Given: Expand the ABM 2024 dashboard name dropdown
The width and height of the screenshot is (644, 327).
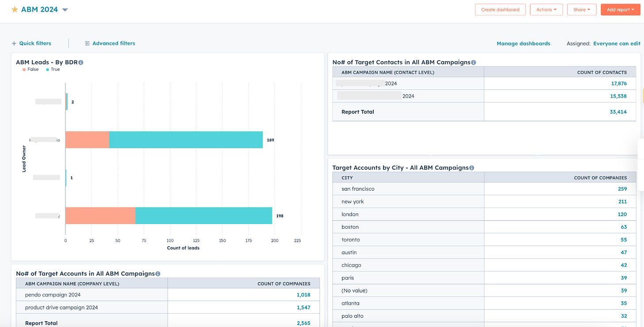Looking at the screenshot, I should pos(65,10).
